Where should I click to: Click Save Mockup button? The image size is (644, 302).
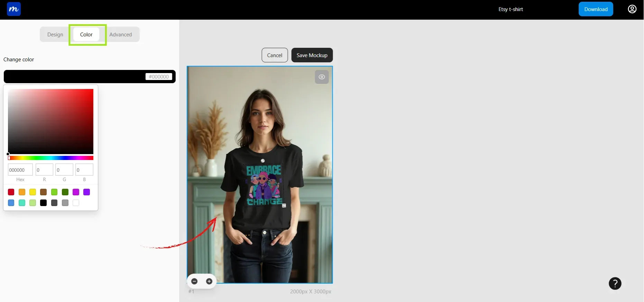312,55
